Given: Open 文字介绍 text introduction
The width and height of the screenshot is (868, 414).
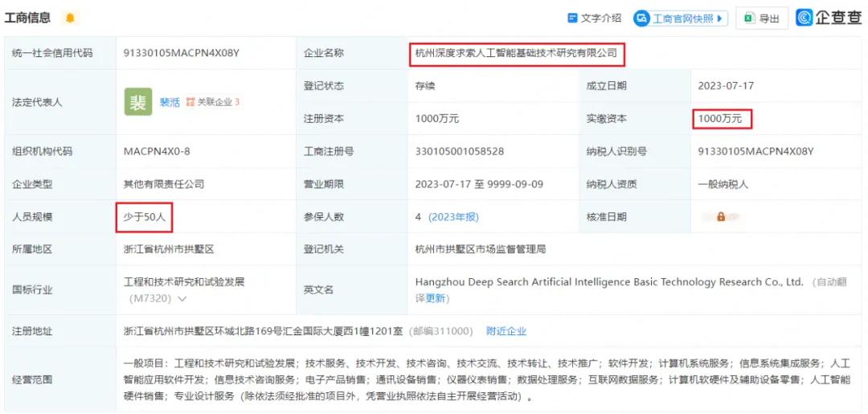Looking at the screenshot, I should (x=595, y=18).
